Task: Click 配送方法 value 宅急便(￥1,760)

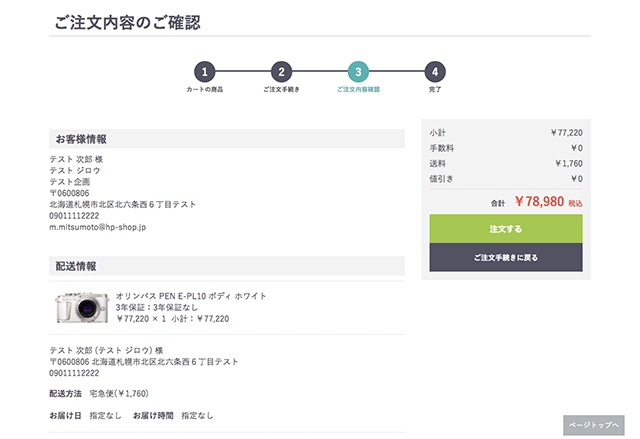Action: pyautogui.click(x=119, y=394)
